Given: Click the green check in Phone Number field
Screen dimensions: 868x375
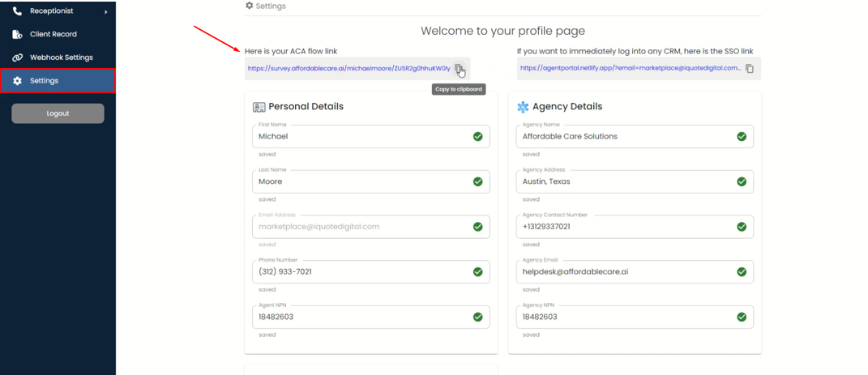Looking at the screenshot, I should (x=477, y=272).
